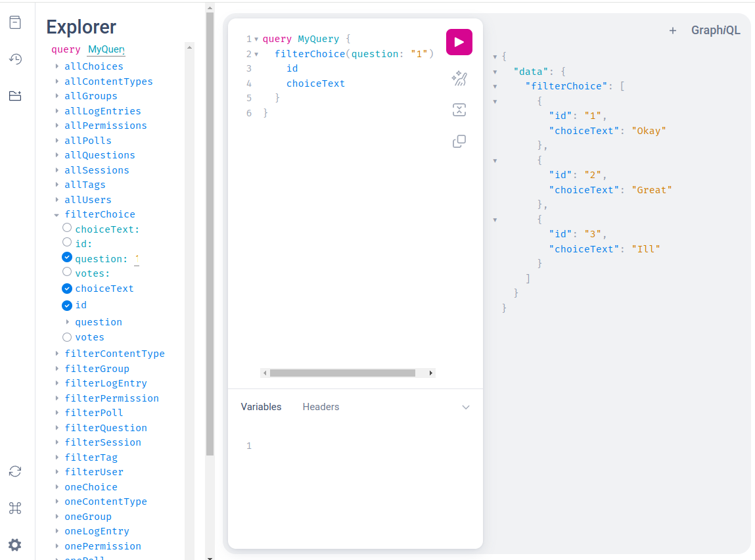The image size is (755, 560).
Task: Expand the nested question field
Action: click(x=68, y=321)
